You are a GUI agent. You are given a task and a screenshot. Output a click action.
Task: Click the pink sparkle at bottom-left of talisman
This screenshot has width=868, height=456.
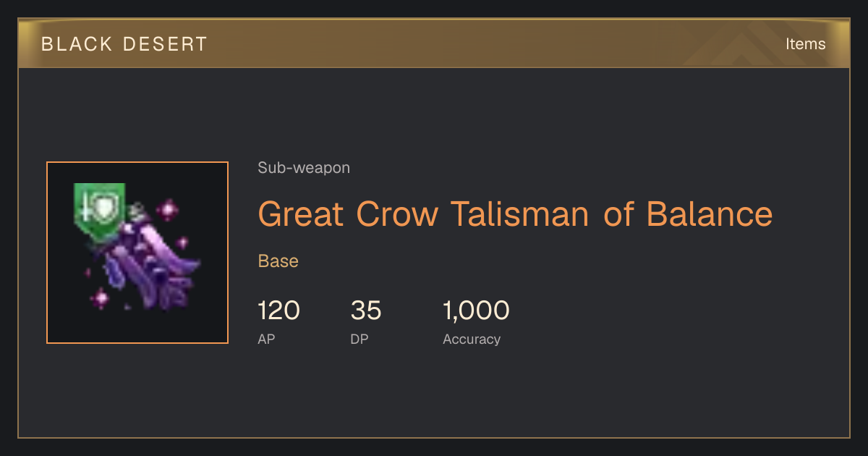101,297
